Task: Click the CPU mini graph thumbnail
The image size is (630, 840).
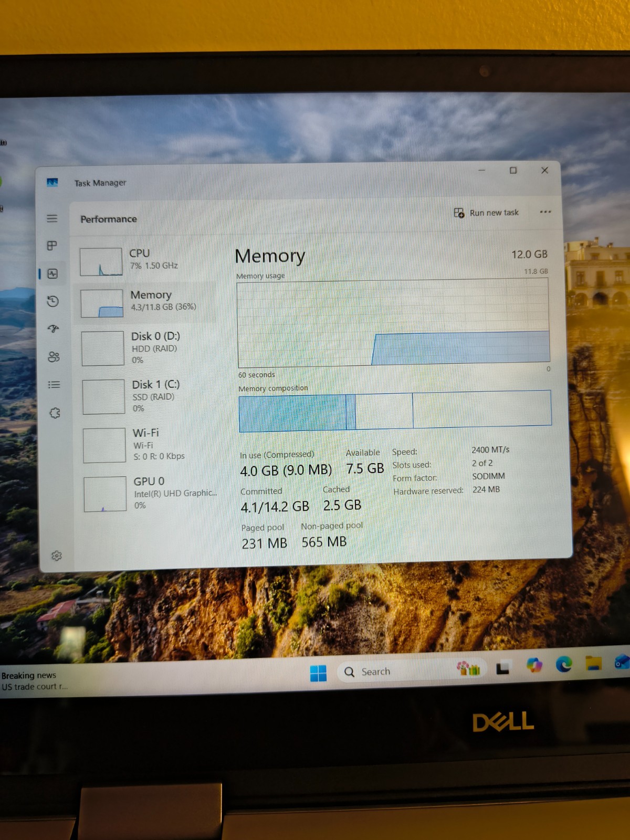Action: 101,261
